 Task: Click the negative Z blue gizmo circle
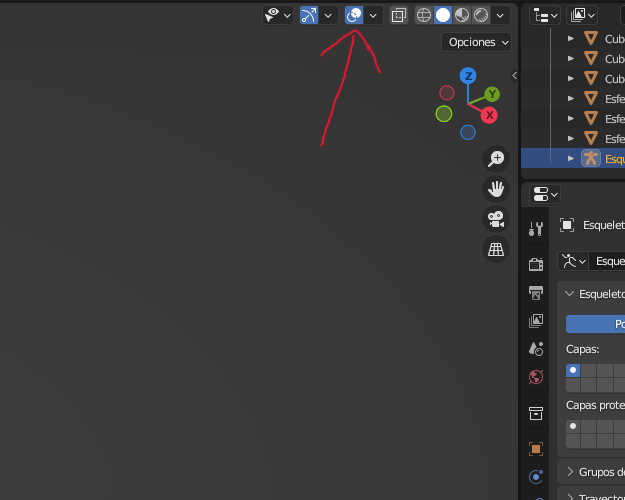click(x=468, y=132)
